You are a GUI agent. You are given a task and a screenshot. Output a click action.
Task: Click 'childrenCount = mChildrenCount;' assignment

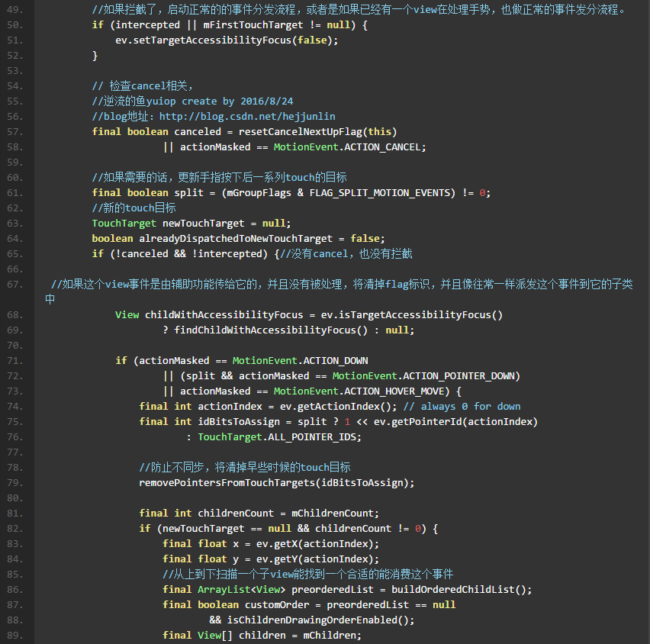click(x=288, y=514)
